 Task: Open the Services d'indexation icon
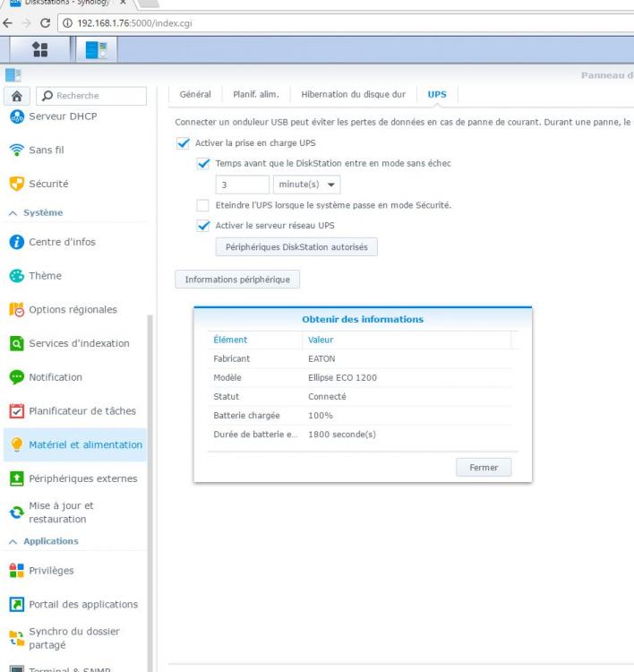[17, 343]
